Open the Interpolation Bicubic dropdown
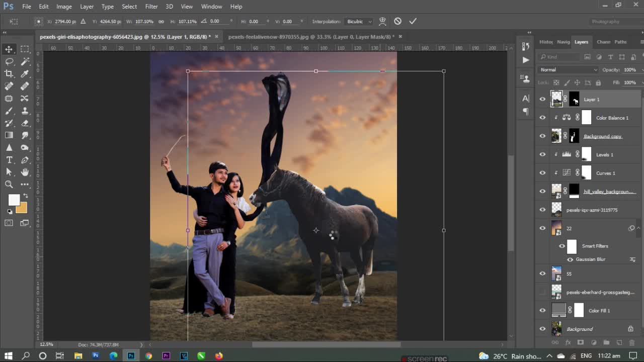This screenshot has height=362, width=644. [x=359, y=22]
